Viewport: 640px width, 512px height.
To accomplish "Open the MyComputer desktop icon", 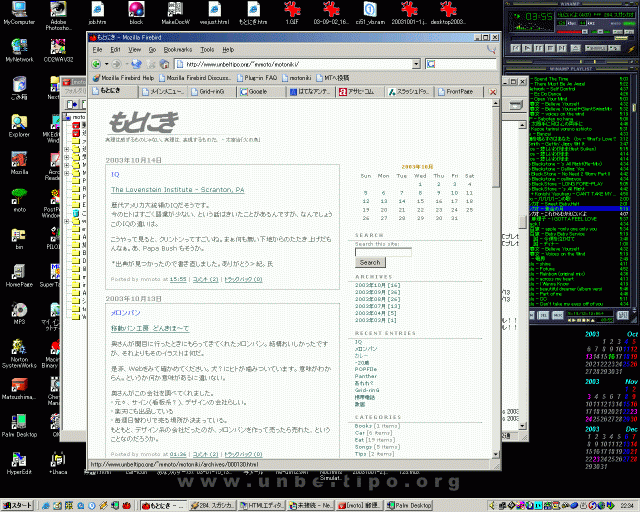I will click(x=18, y=12).
